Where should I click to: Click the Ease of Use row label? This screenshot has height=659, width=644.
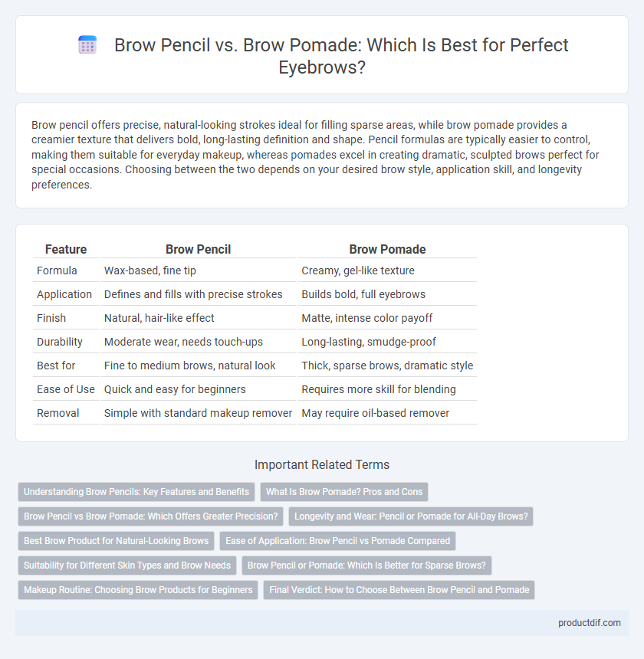pyautogui.click(x=66, y=389)
